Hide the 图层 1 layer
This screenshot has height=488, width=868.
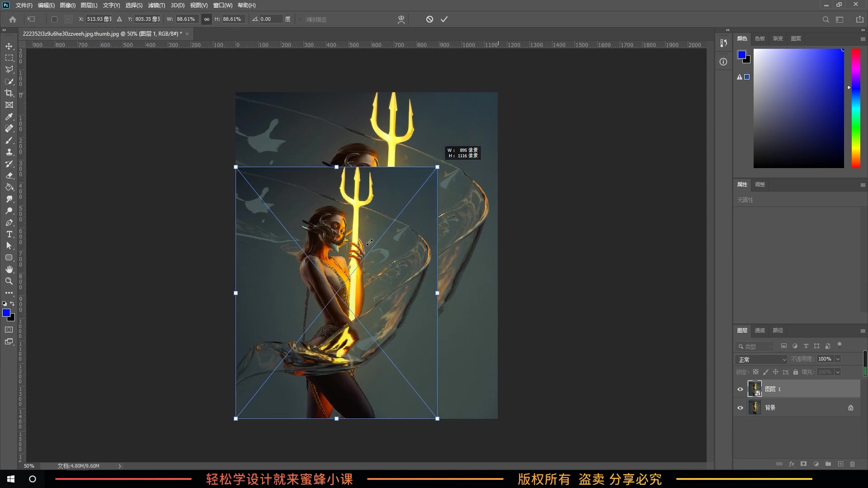[740, 389]
